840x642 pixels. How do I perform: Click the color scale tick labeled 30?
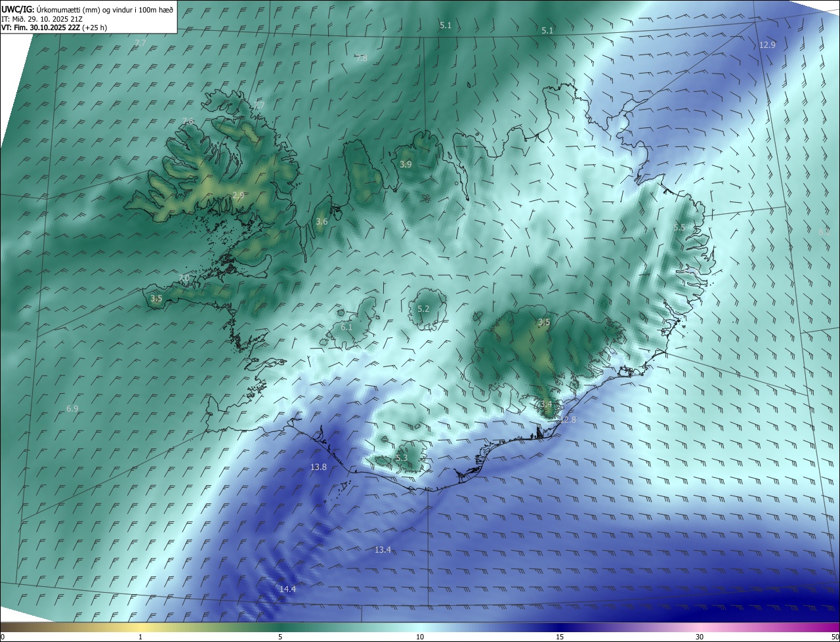700,637
